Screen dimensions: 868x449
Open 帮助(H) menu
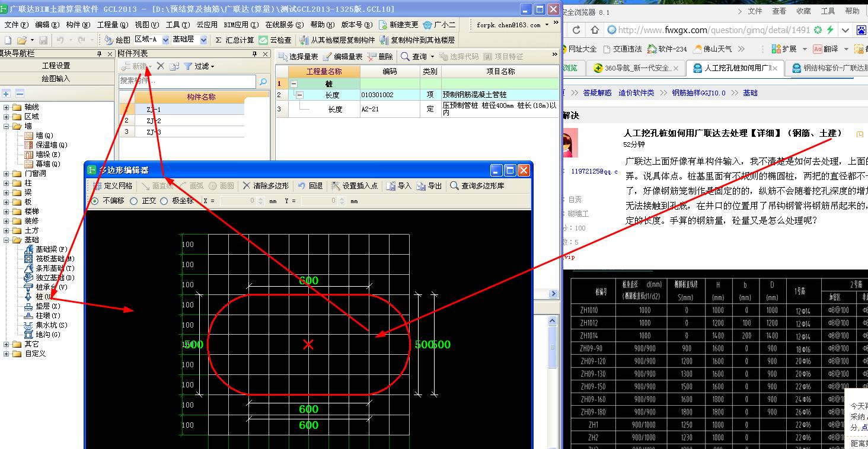click(322, 25)
